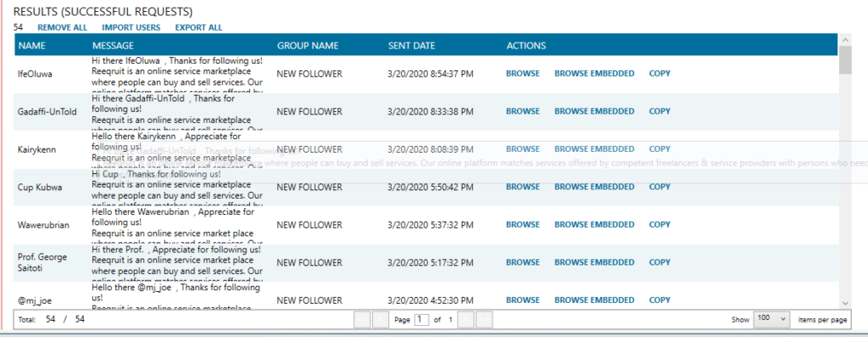The width and height of the screenshot is (868, 337).
Task: Click BROWSE EMBEDDED for Gadaffi-UnTold row
Action: click(x=594, y=111)
